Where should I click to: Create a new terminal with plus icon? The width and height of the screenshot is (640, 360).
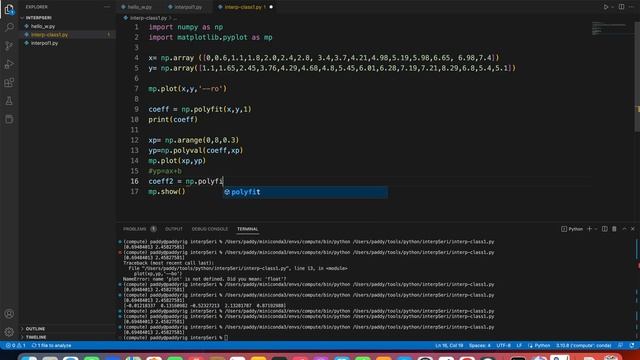coord(589,229)
